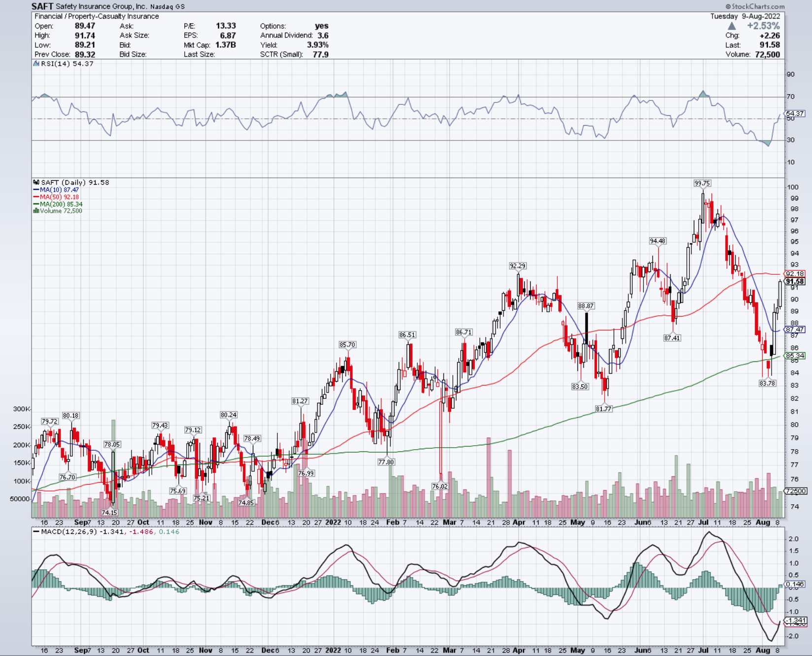Click the 86.71 high price label
The height and width of the screenshot is (656, 812).
[x=464, y=332]
